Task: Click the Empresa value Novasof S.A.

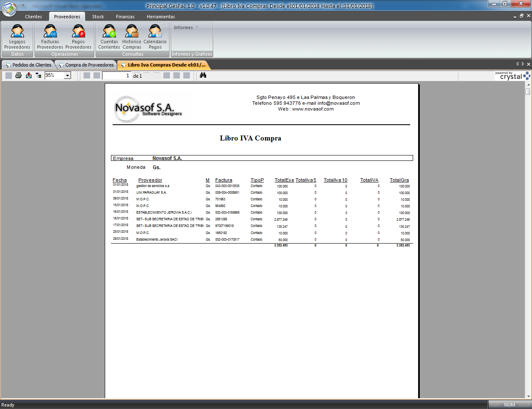Action: (167, 158)
